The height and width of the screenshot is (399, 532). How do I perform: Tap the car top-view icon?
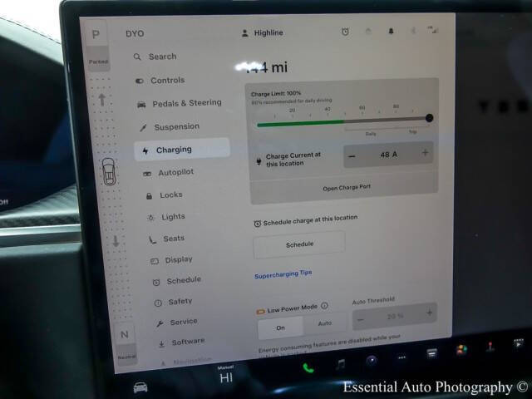109,172
